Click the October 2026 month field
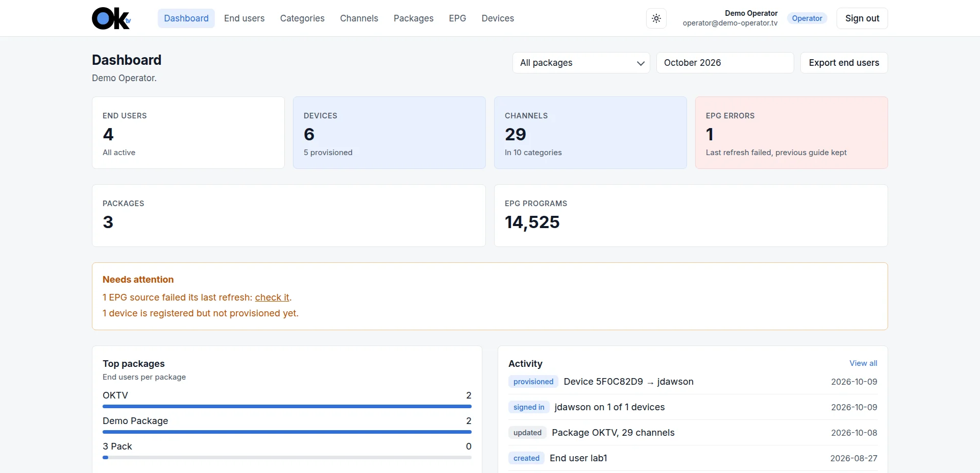Image resolution: width=980 pixels, height=473 pixels. [725, 63]
